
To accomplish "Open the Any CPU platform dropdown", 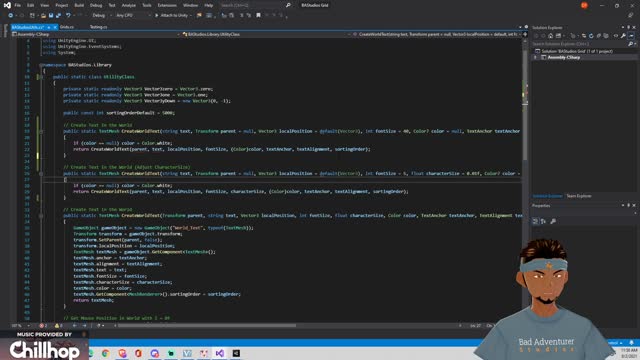I will point(133,16).
